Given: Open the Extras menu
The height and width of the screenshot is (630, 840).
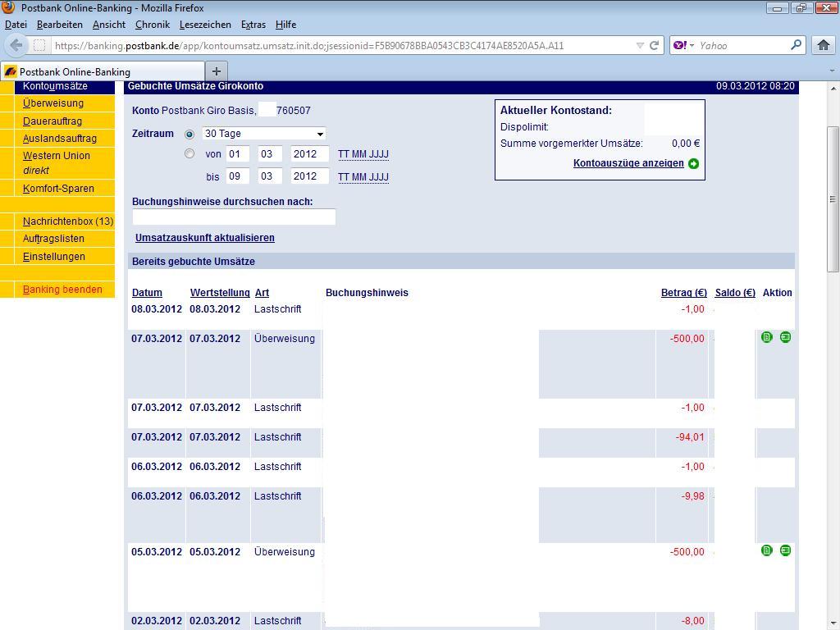Looking at the screenshot, I should click(x=253, y=25).
